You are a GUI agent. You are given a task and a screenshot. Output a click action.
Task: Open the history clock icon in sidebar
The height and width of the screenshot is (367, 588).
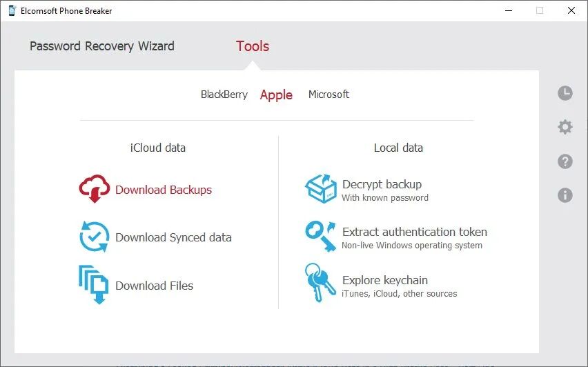pyautogui.click(x=565, y=93)
